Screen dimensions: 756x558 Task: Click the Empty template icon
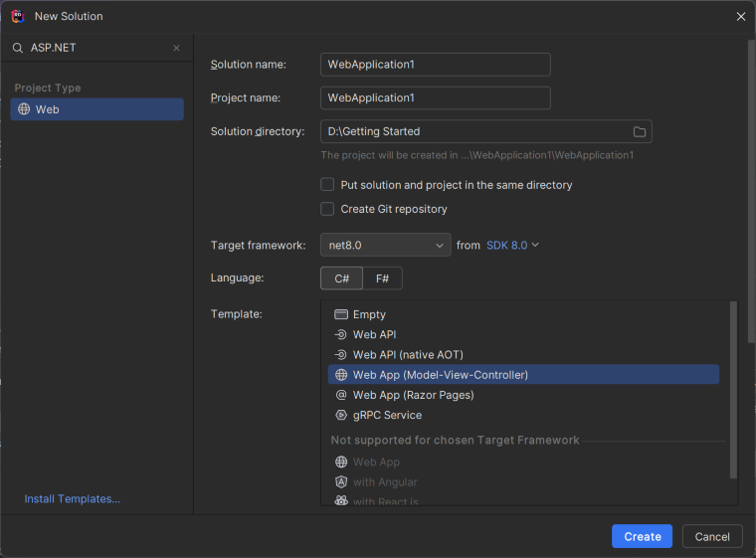(341, 314)
